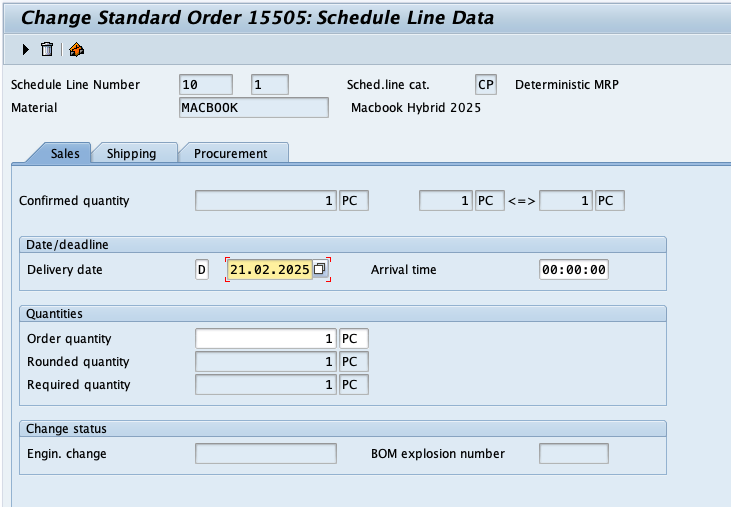Click the Schedule Line Number field 10

coord(206,85)
